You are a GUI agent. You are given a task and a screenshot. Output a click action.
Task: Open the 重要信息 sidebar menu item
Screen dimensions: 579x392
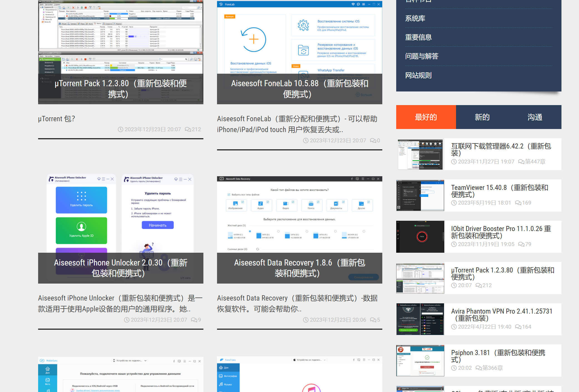pyautogui.click(x=418, y=37)
